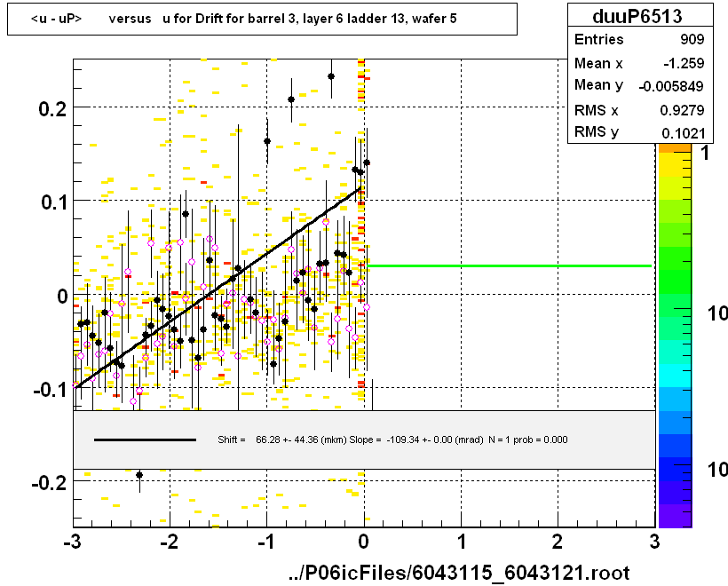Click the file path label 6043115_6043121.root
The height and width of the screenshot is (586, 728).
coord(459,573)
